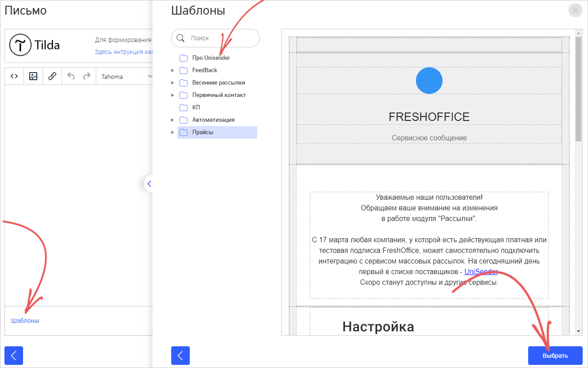Click the Прайсы folder icon

[x=184, y=132]
